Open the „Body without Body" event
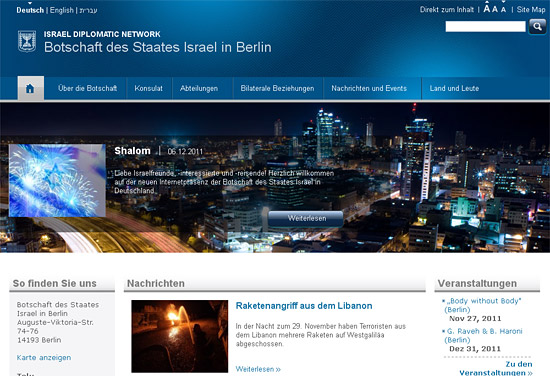The width and height of the screenshot is (550, 376). tap(482, 305)
